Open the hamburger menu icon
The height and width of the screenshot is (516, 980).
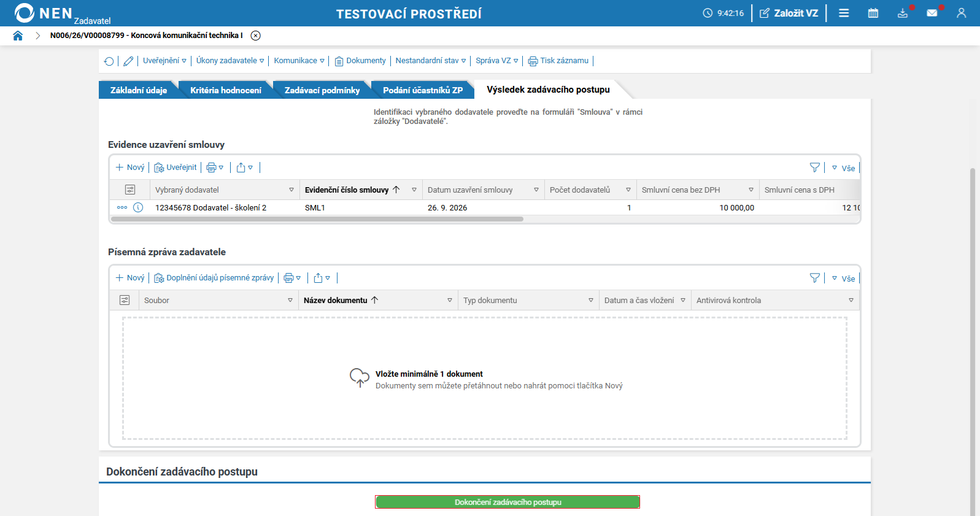pos(844,13)
